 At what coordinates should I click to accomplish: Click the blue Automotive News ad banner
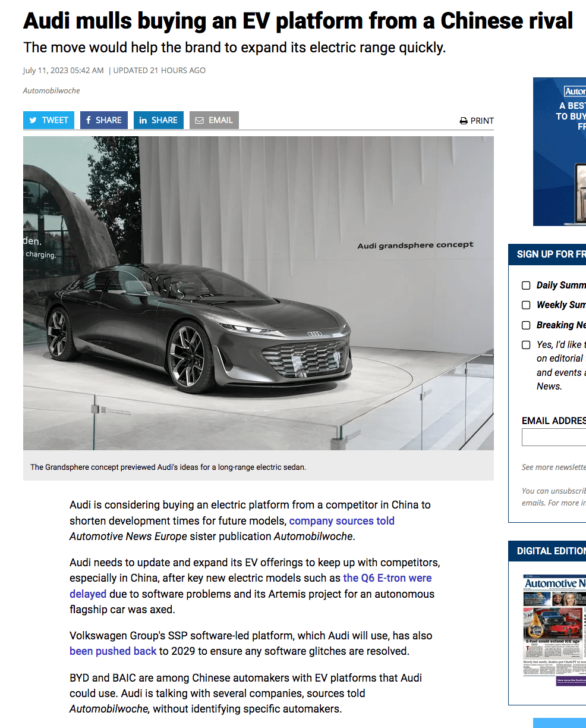coord(559,152)
